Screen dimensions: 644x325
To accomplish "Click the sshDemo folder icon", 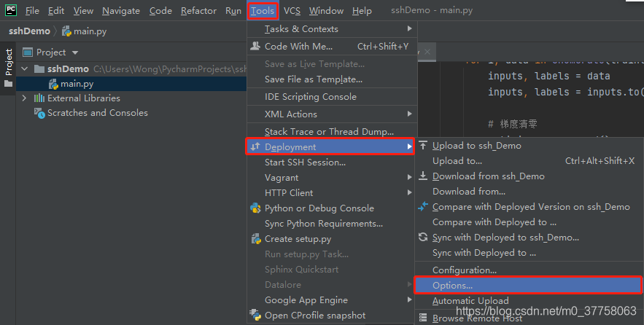I will [39, 68].
